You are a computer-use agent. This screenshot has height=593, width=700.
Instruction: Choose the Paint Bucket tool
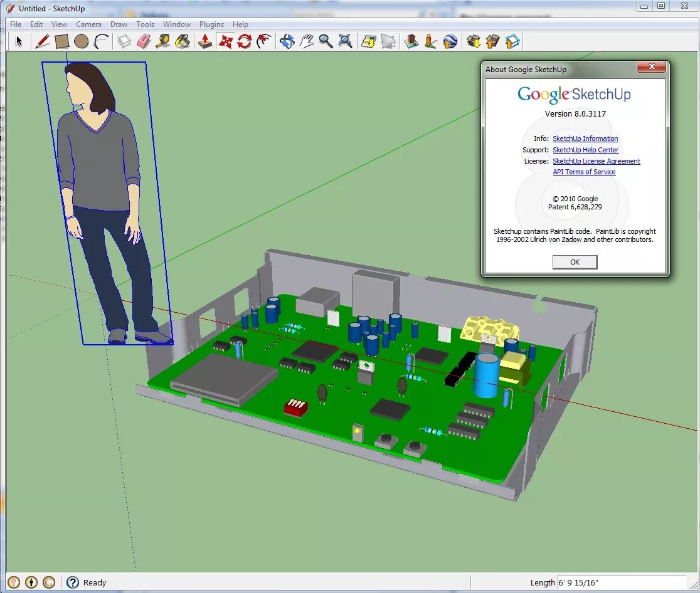click(183, 41)
